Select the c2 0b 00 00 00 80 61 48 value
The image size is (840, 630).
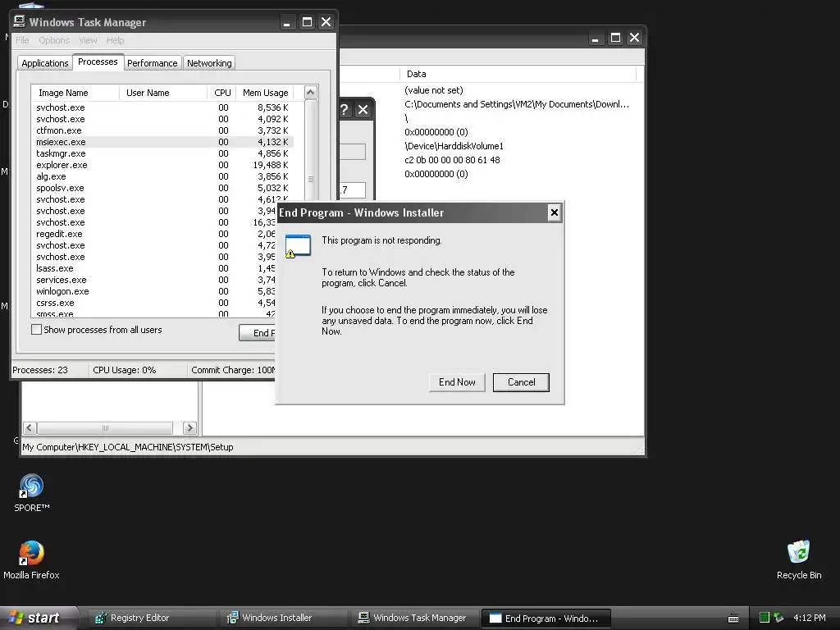(x=452, y=160)
